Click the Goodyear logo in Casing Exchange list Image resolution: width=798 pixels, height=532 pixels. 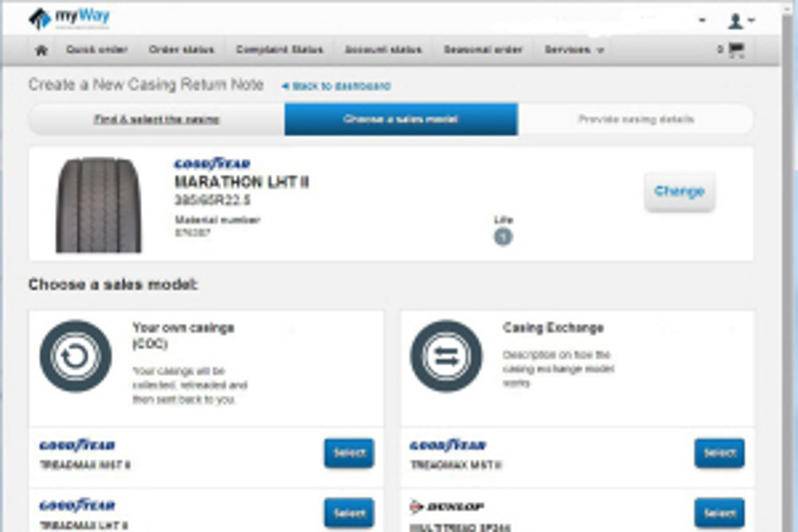[x=448, y=445]
